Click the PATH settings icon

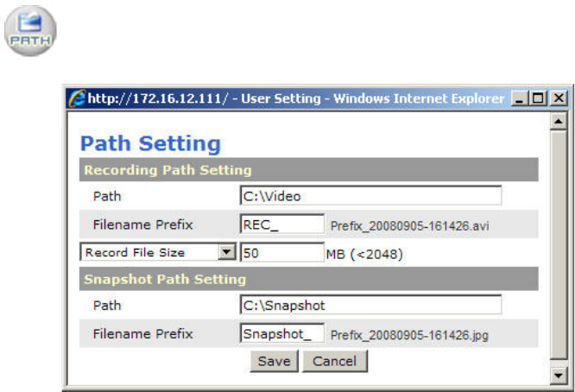tap(31, 31)
